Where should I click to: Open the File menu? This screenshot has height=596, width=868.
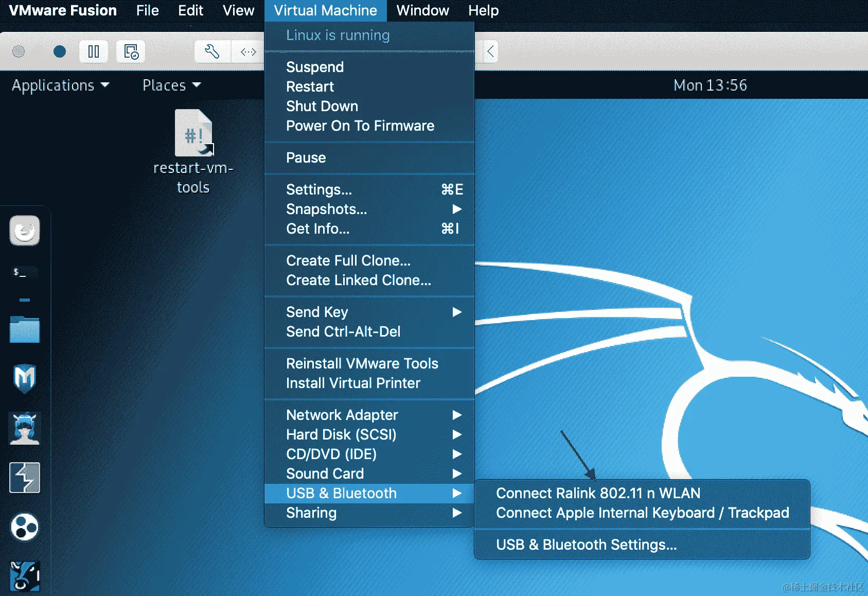(x=147, y=10)
